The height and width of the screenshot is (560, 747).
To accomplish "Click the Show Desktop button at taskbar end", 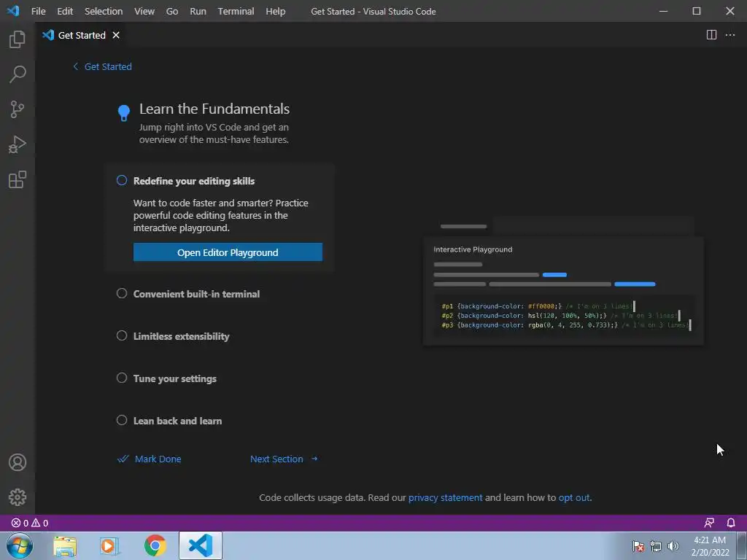I will coord(742,545).
